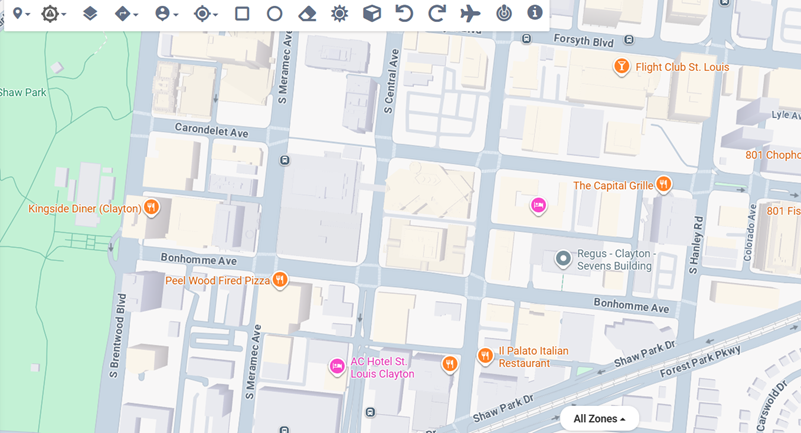Viewport: 801px width, 433px height.
Task: Click The Capital Grille label
Action: pyautogui.click(x=613, y=185)
